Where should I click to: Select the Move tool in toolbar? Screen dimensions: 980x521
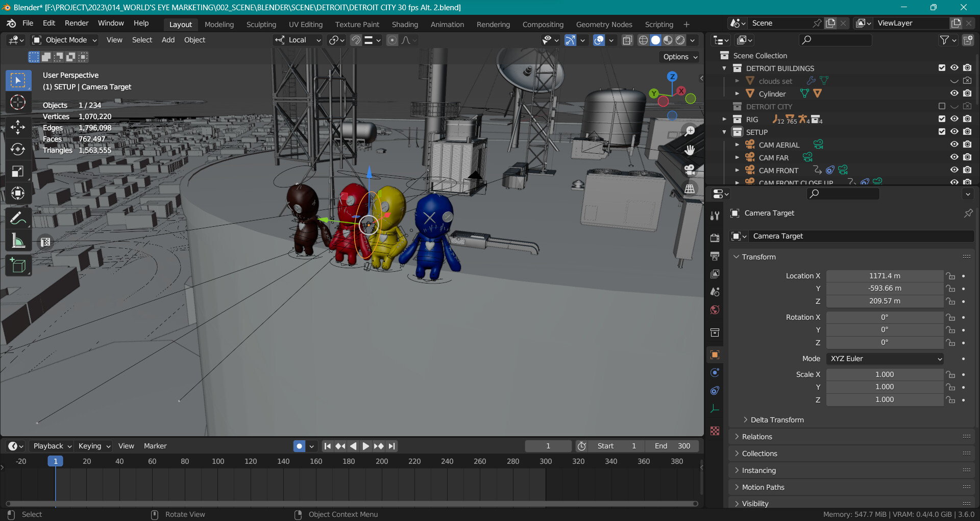coord(18,127)
